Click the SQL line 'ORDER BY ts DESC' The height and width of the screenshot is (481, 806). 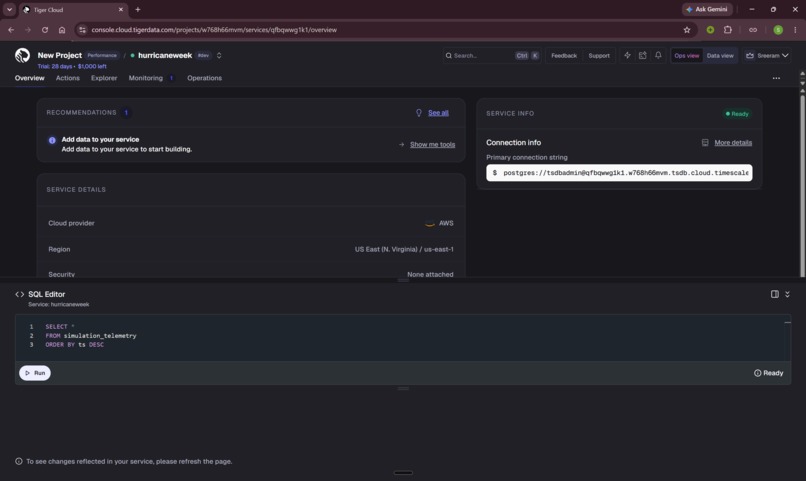[75, 345]
